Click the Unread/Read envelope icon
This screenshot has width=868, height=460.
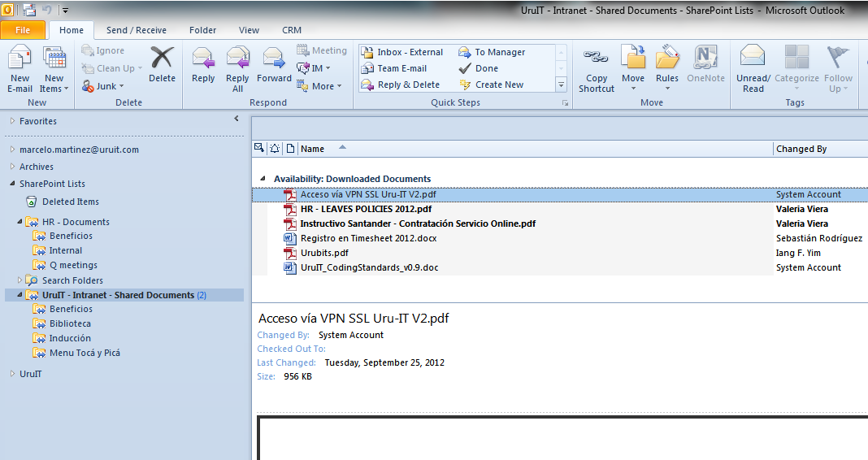pyautogui.click(x=753, y=57)
